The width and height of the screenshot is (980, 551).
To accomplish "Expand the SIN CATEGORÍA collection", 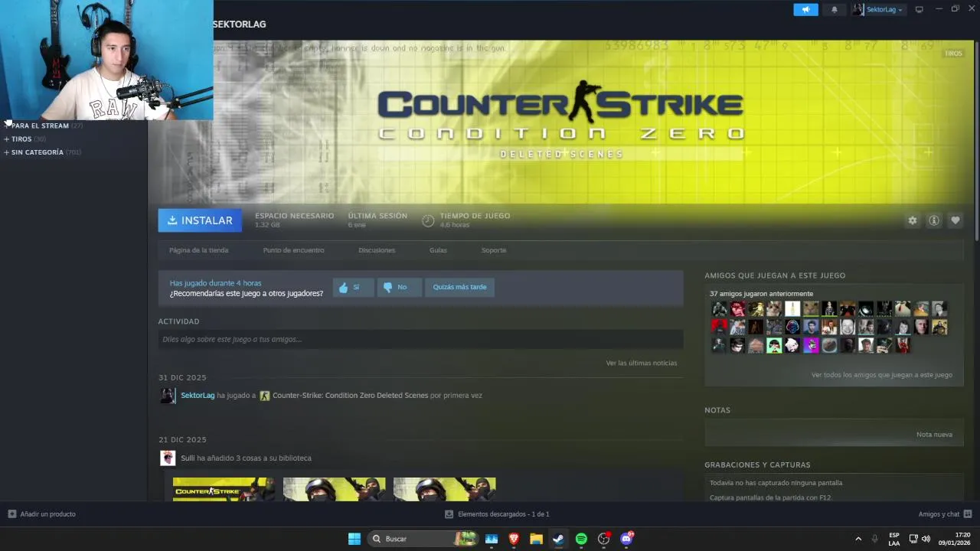I will (37, 152).
